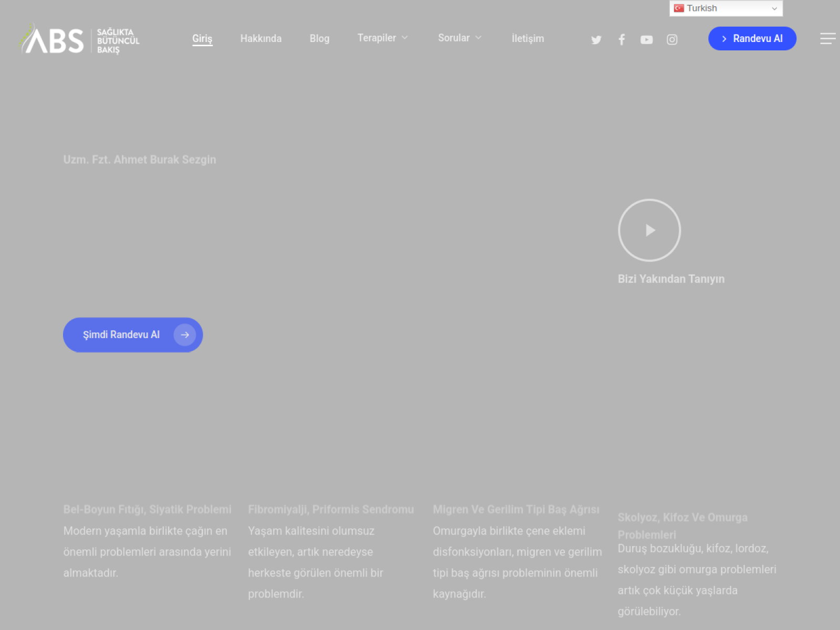The image size is (840, 630).
Task: Open Fibromiyalji, Priformis Sendromu heading
Action: pos(331,509)
